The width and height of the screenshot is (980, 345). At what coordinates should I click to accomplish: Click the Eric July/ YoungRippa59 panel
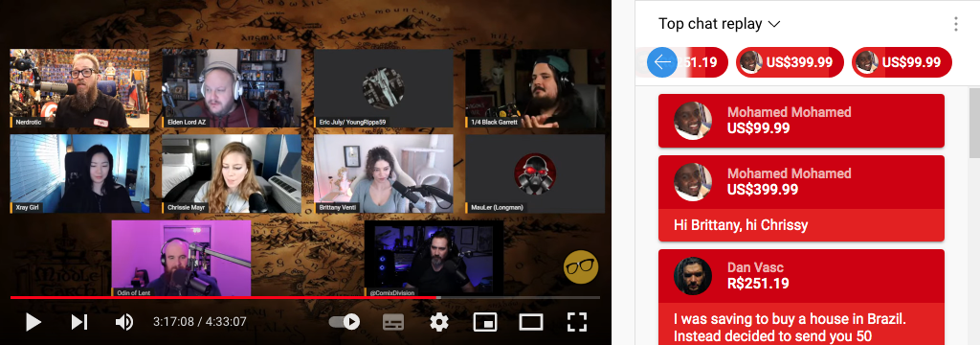click(383, 88)
